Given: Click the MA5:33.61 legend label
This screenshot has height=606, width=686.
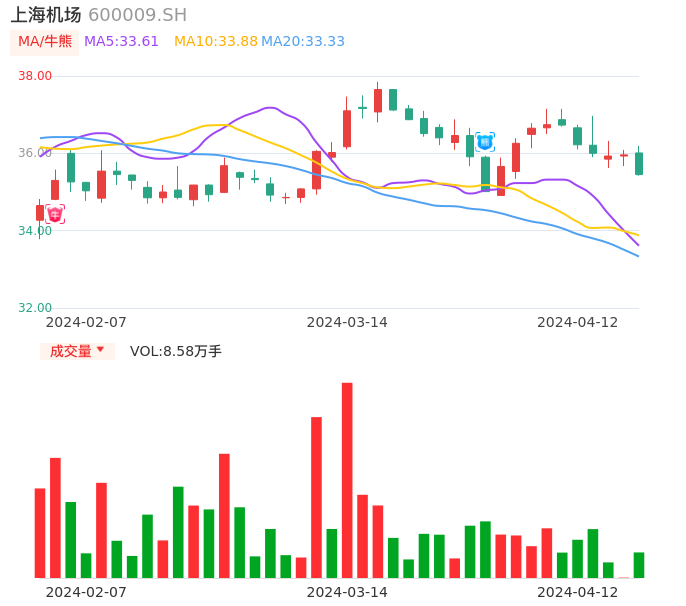Looking at the screenshot, I should (x=121, y=42).
